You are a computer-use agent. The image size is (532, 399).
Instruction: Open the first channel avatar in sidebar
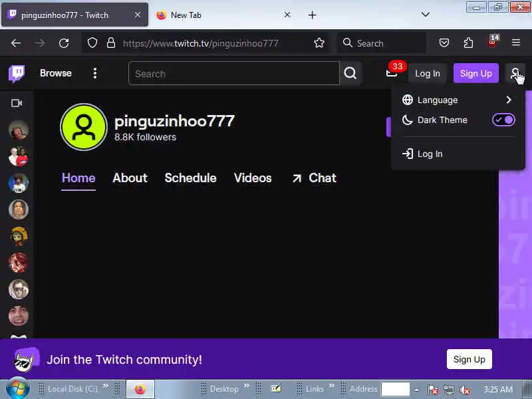pyautogui.click(x=19, y=130)
